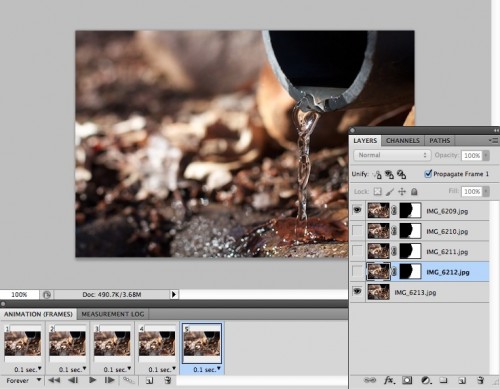Click the new adjustment layer icon
This screenshot has height=389, width=500.
tap(425, 380)
